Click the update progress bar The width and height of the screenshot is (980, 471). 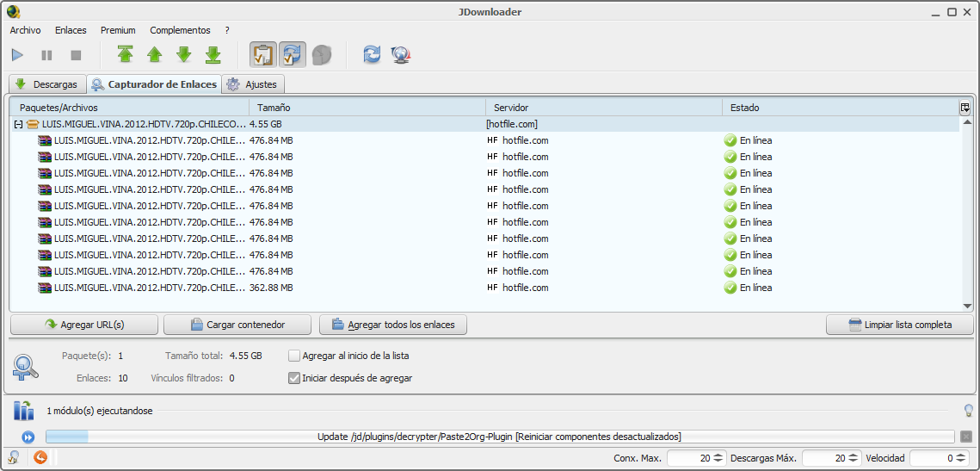click(500, 437)
